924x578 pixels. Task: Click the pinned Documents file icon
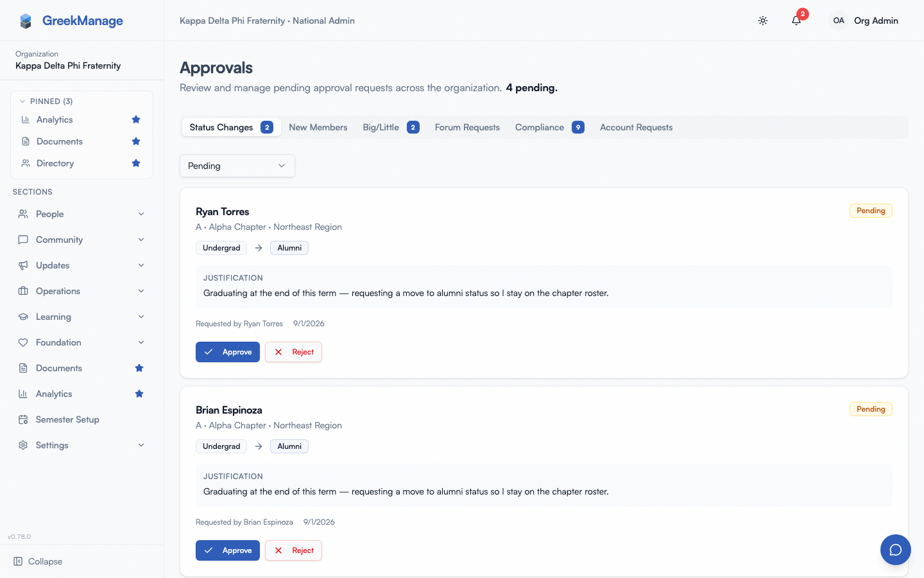click(x=26, y=141)
